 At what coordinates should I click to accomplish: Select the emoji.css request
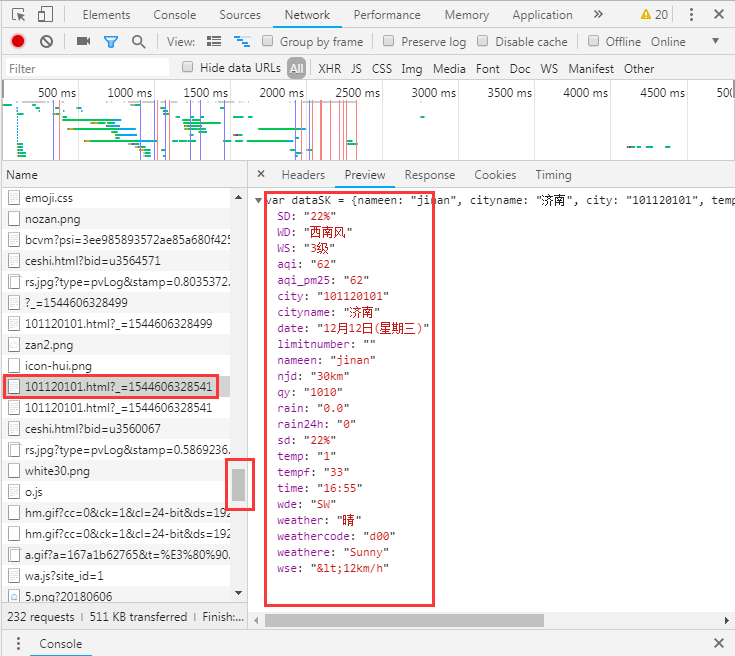point(117,198)
